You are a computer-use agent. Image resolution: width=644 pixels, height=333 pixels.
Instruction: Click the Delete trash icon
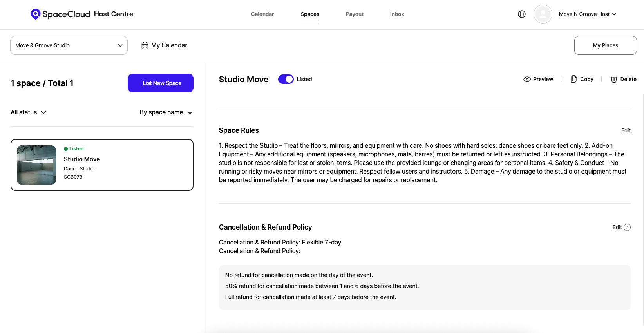(614, 79)
